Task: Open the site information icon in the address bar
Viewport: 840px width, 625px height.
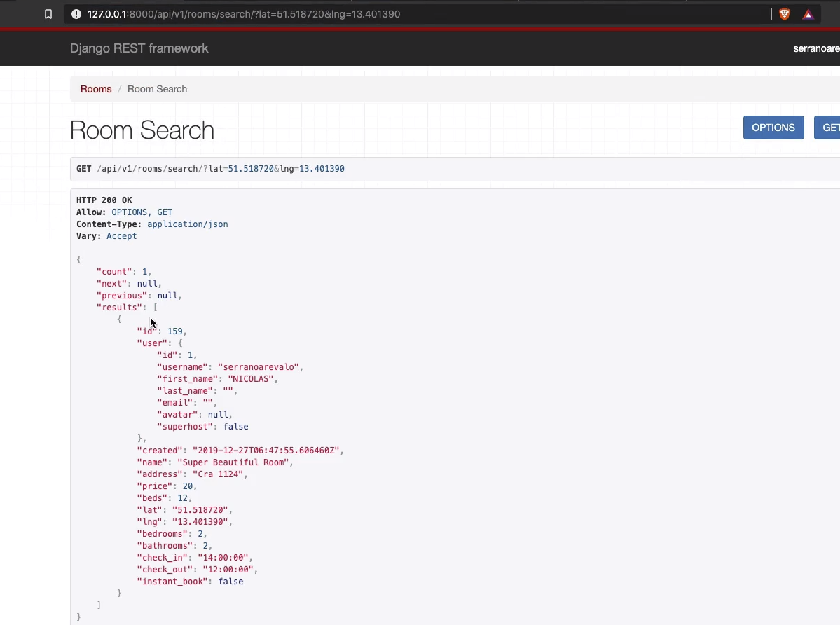Action: [x=76, y=13]
